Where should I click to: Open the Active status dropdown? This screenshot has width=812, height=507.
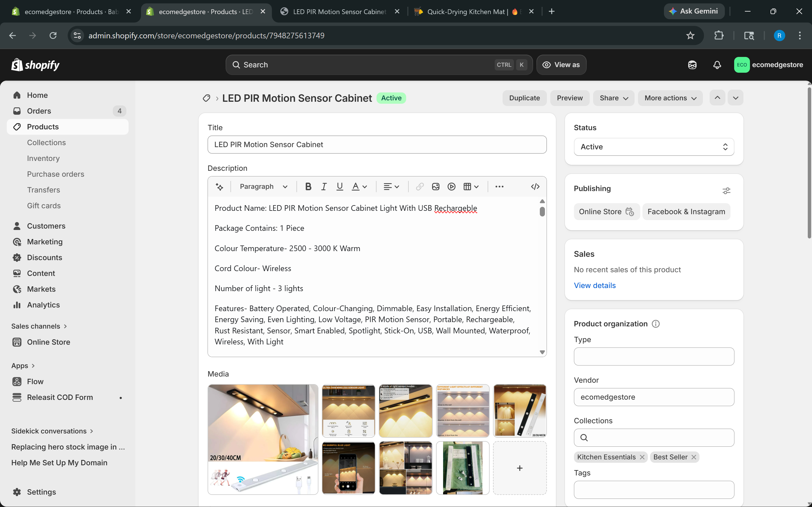click(x=653, y=147)
